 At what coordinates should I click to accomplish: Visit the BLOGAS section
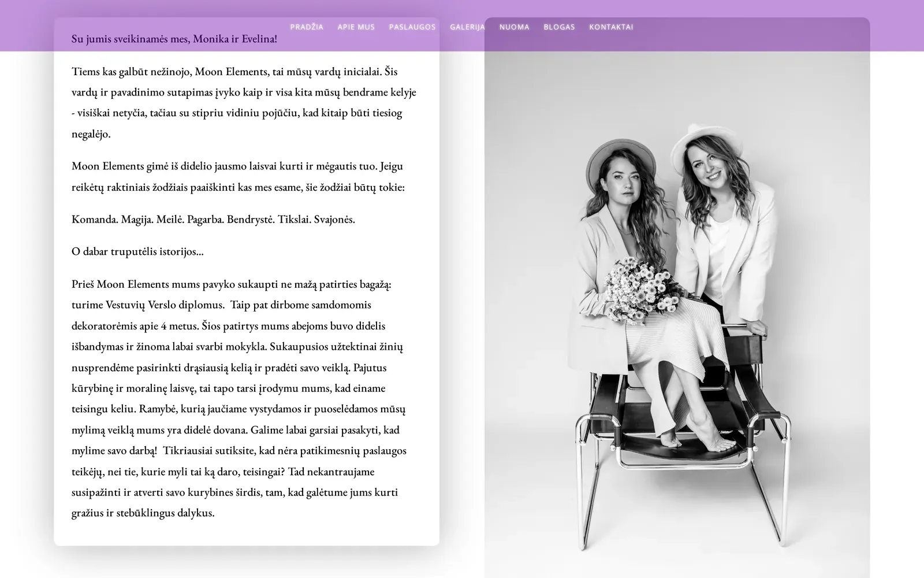[x=559, y=27]
